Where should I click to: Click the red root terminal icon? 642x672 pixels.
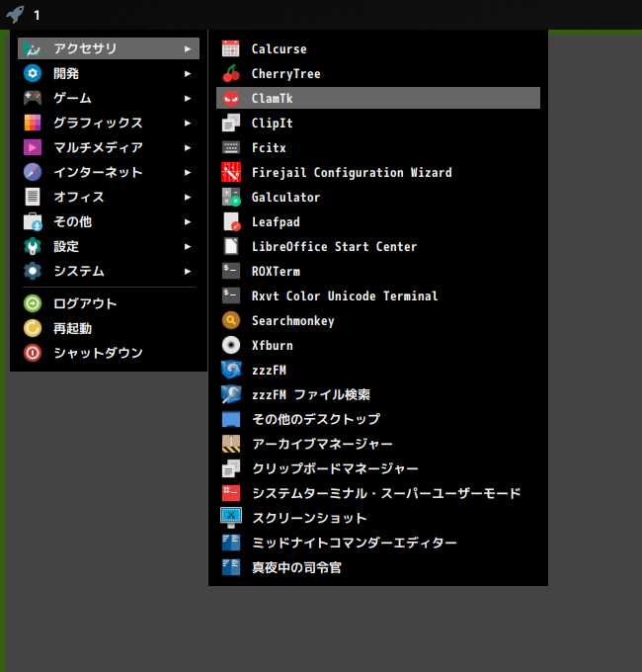231,493
